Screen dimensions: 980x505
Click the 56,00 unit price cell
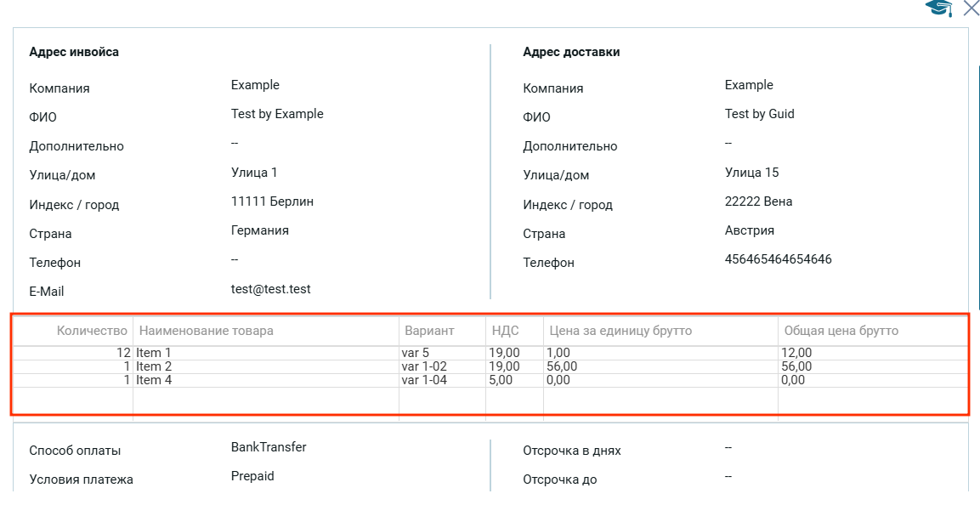point(563,366)
